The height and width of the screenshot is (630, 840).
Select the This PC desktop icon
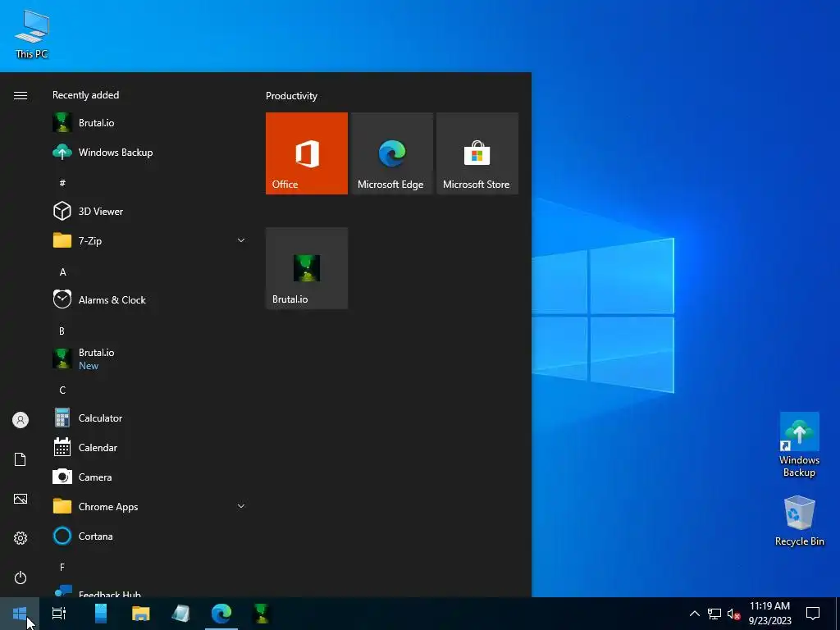pyautogui.click(x=32, y=34)
